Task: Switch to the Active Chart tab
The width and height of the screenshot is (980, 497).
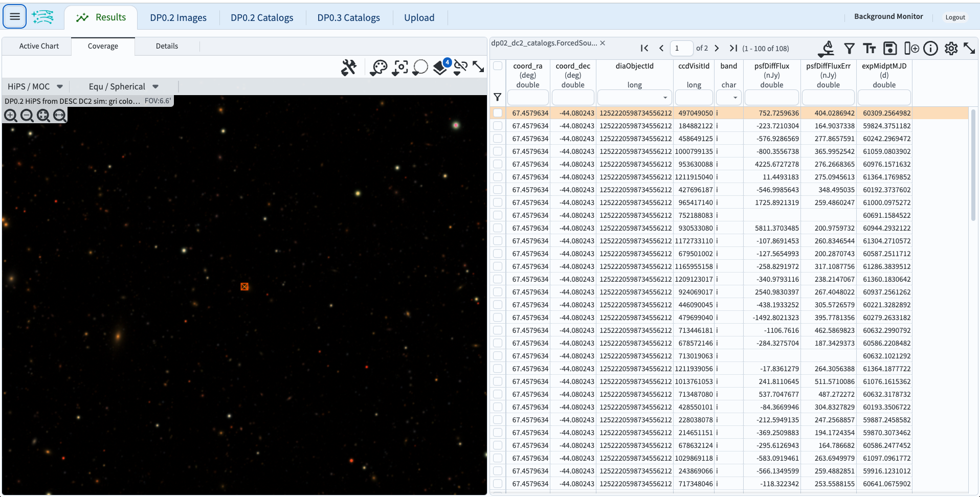Action: click(x=38, y=46)
